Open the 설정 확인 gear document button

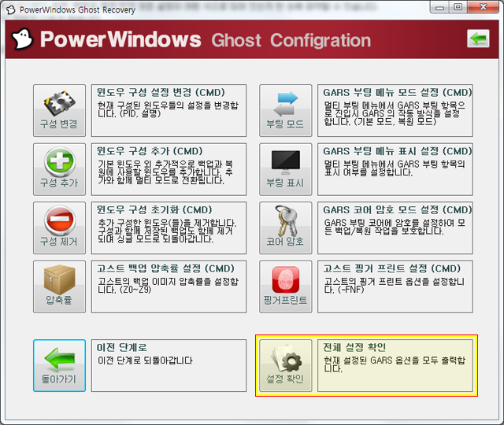[286, 365]
